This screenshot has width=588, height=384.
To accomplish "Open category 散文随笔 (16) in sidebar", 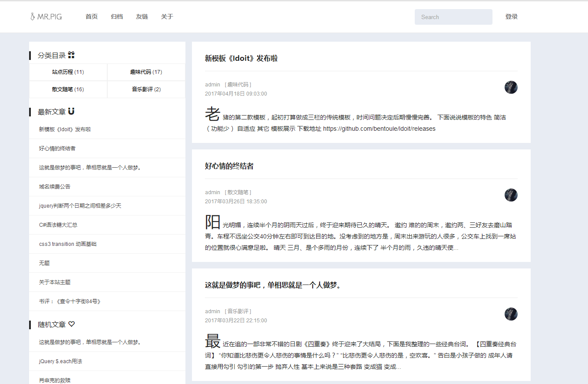I will coord(68,89).
